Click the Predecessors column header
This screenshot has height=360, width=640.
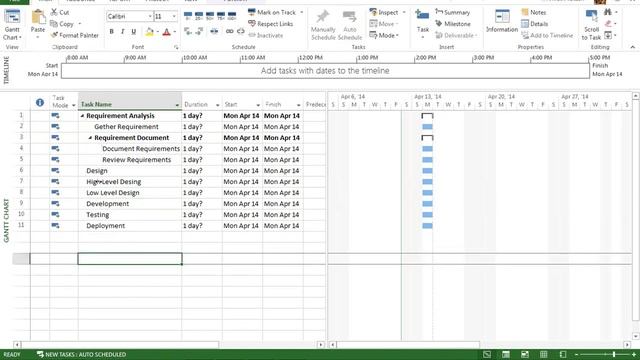[x=315, y=104]
